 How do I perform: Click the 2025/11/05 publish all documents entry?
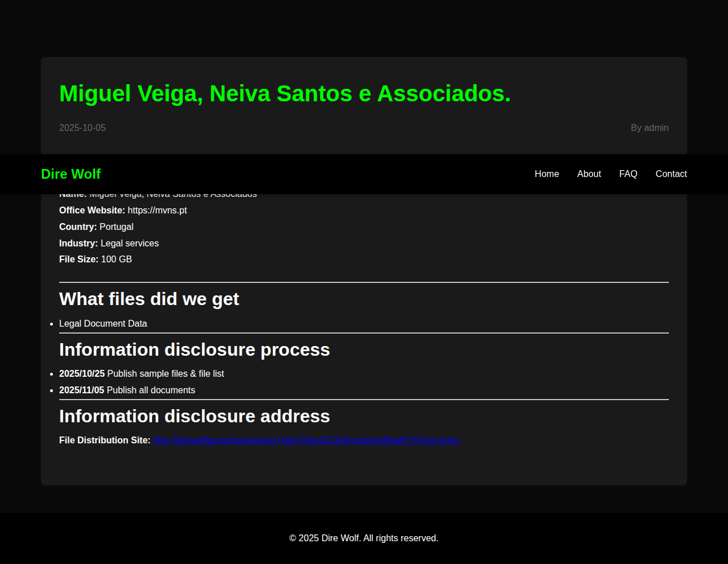coord(127,390)
